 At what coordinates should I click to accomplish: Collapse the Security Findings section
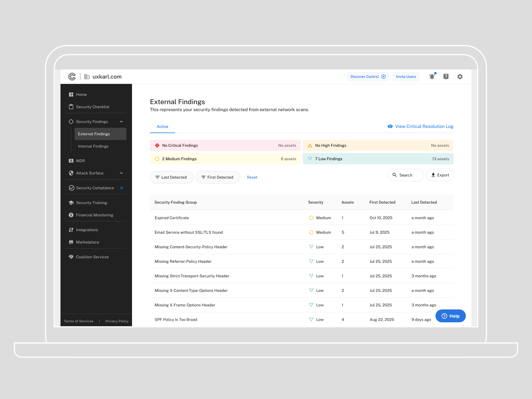121,122
